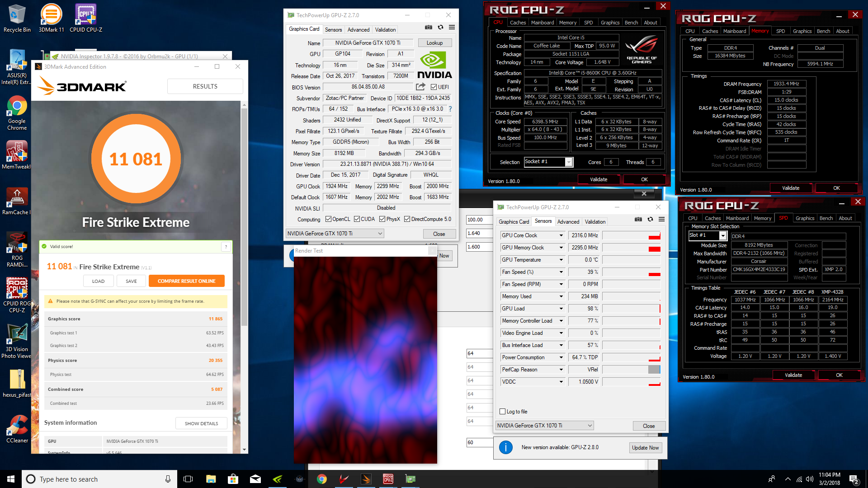Open the PerfCap Reason sensor dropdown arrow
The width and height of the screenshot is (868, 488).
(x=561, y=370)
